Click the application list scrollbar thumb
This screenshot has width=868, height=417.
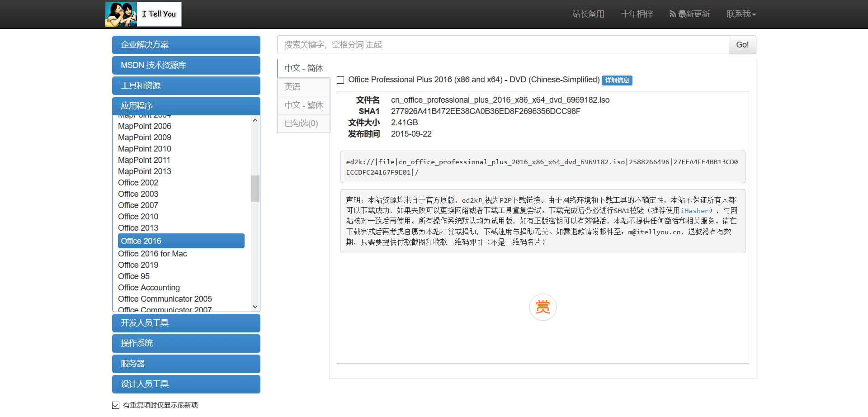pyautogui.click(x=255, y=188)
